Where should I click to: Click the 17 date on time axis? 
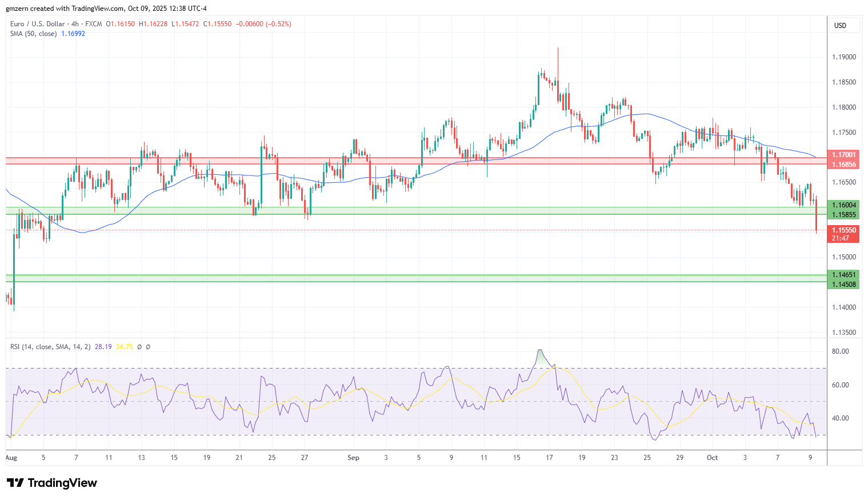coord(549,458)
